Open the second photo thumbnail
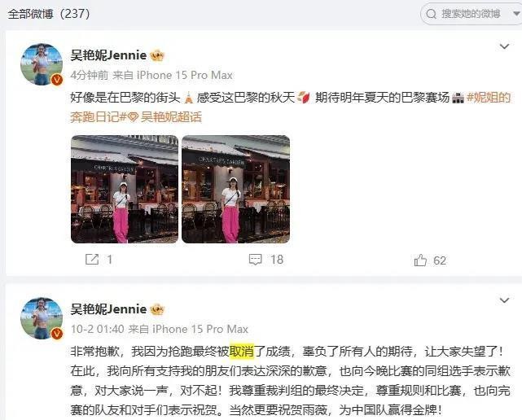Viewport: 522px width, 420px height. click(x=235, y=189)
